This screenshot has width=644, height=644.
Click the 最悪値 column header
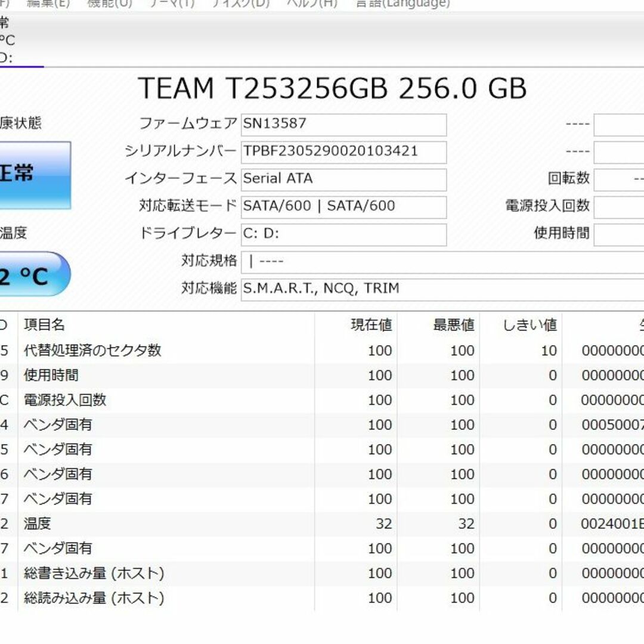(x=454, y=325)
